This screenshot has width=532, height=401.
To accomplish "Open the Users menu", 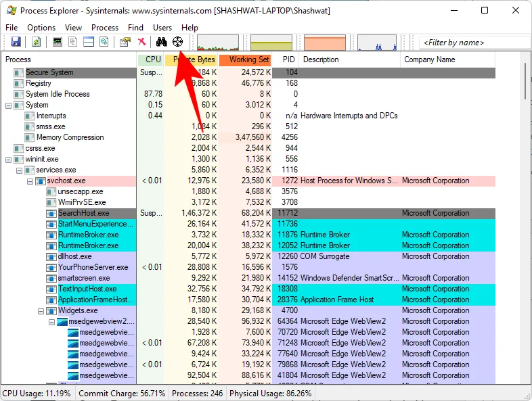I will pos(162,27).
